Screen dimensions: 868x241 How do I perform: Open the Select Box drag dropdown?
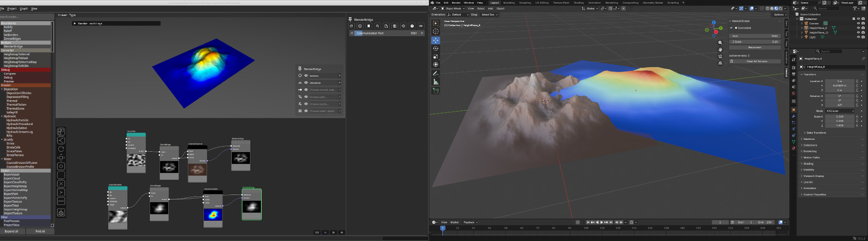point(489,14)
